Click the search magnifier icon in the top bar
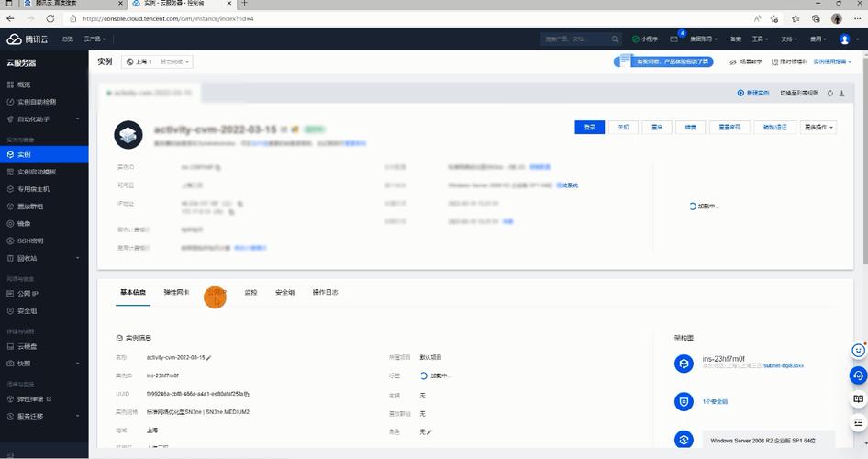This screenshot has width=868, height=459. point(615,39)
